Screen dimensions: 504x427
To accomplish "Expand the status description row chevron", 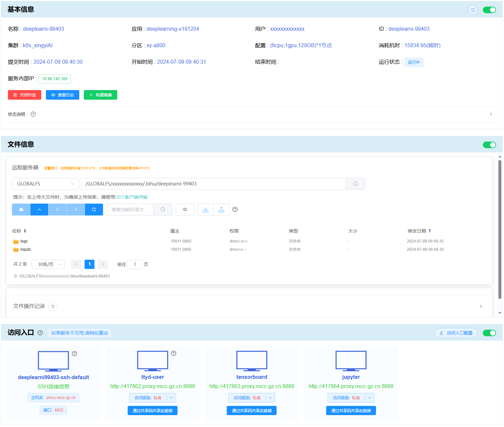I will tap(491, 114).
